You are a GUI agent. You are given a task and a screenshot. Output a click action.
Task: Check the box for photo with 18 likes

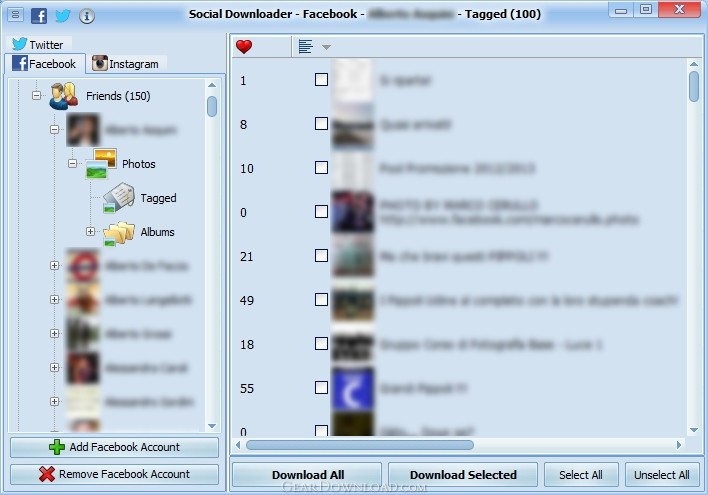point(321,344)
